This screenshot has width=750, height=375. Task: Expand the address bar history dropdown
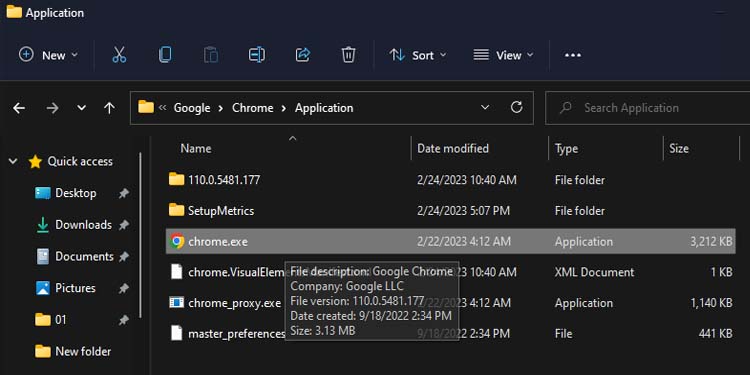[485, 108]
